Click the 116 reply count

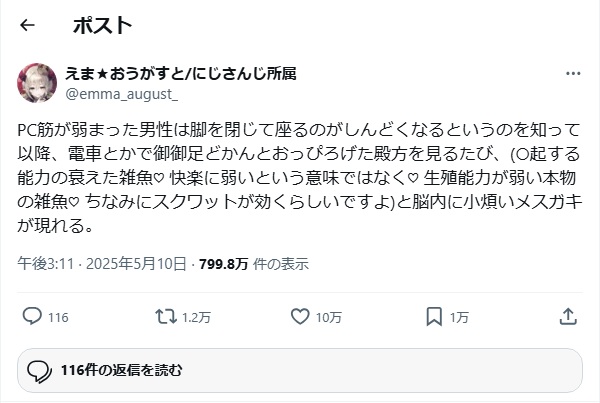[x=57, y=318]
